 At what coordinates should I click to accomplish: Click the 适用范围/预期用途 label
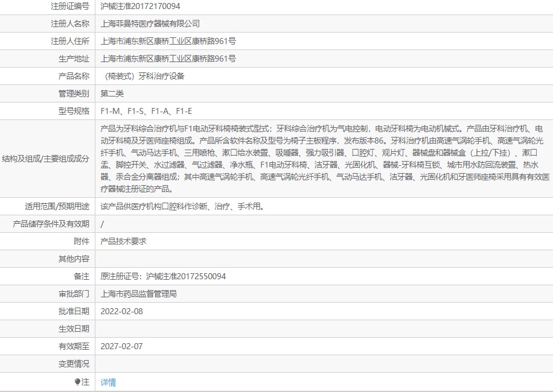tap(57, 206)
